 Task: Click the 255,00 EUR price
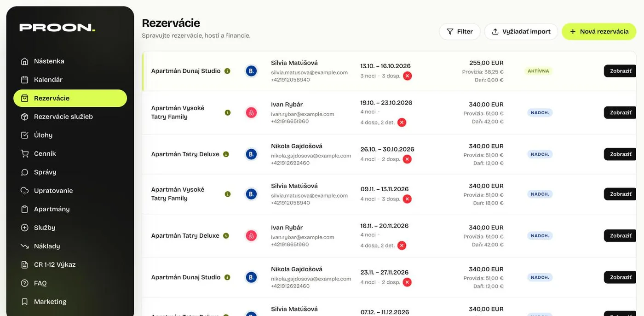tap(486, 63)
